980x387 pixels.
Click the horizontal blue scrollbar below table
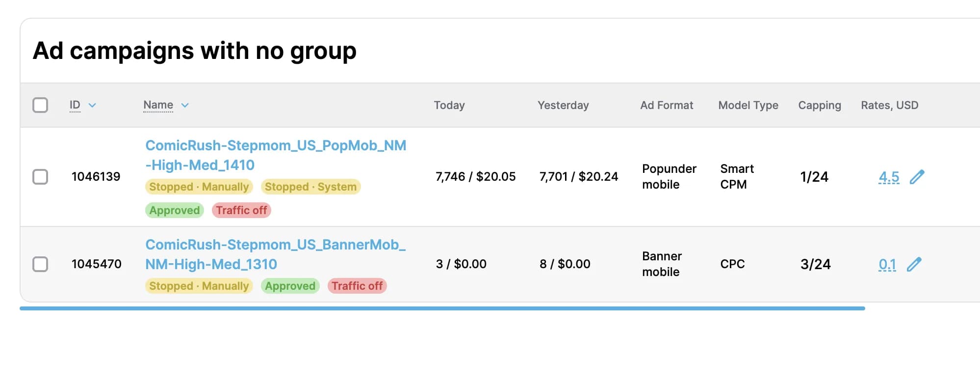[x=442, y=308]
